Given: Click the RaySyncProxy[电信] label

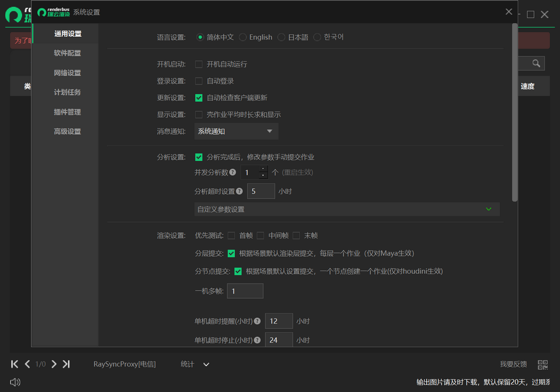Looking at the screenshot, I should point(124,364).
